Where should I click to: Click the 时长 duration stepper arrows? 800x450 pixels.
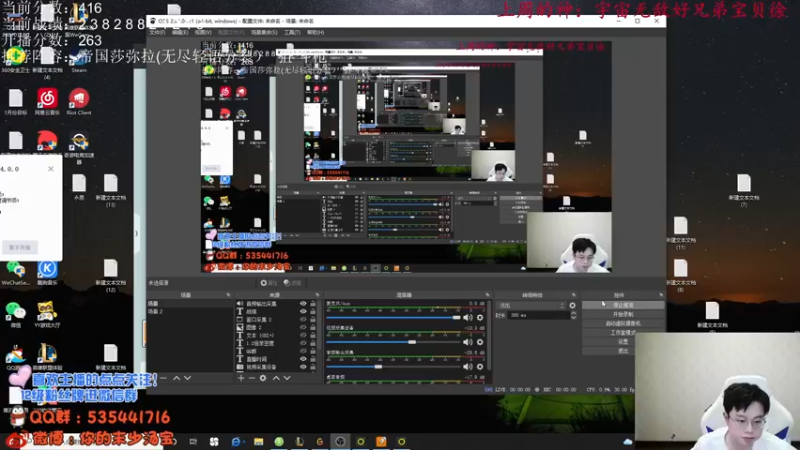pos(573,315)
